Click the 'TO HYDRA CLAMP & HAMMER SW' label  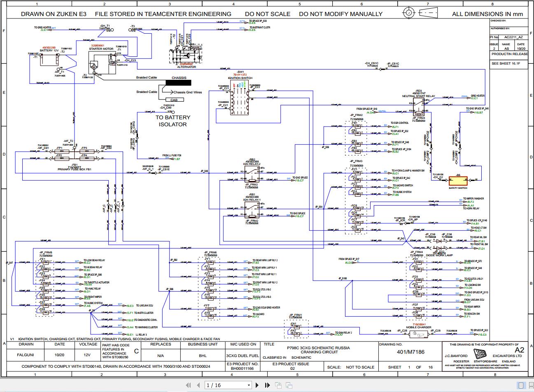pyautogui.click(x=407, y=170)
